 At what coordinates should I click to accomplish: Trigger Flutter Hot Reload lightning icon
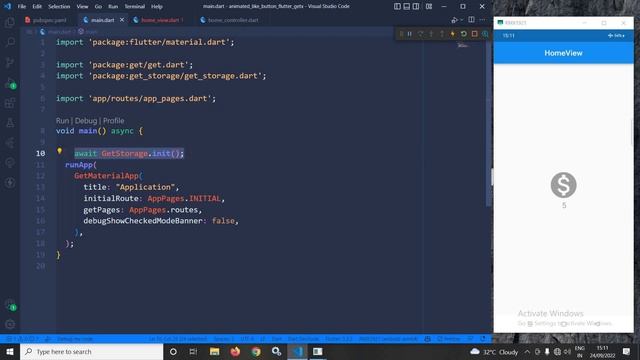(x=453, y=34)
